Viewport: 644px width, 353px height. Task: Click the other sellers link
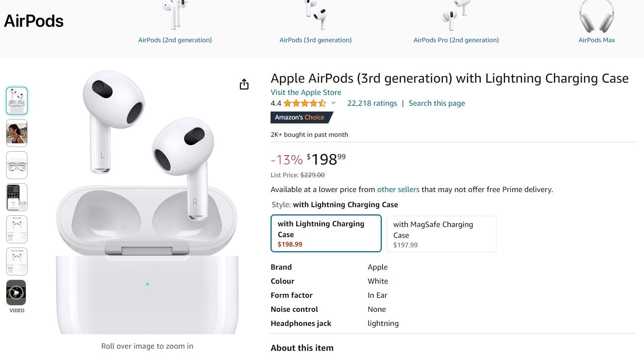[398, 189]
